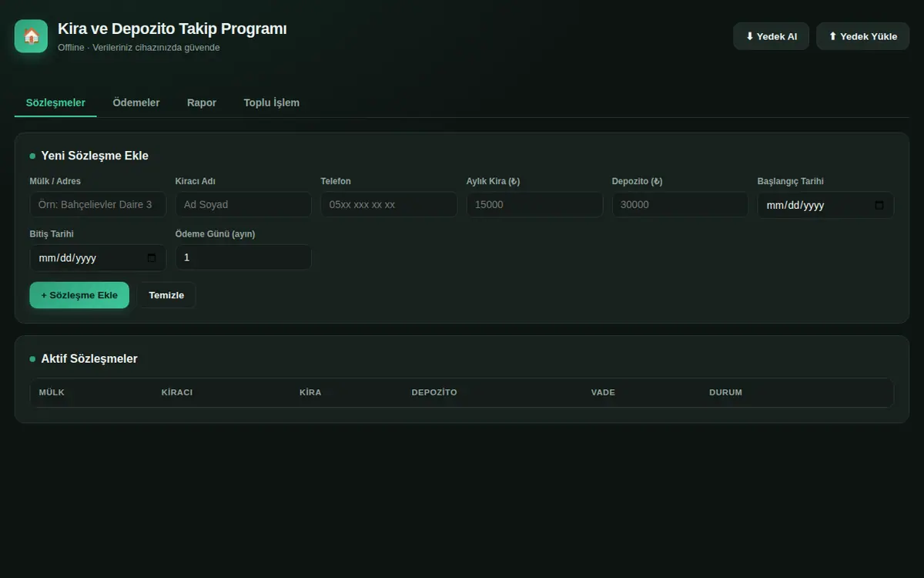Click the Yedek Yükle restore button

point(863,36)
